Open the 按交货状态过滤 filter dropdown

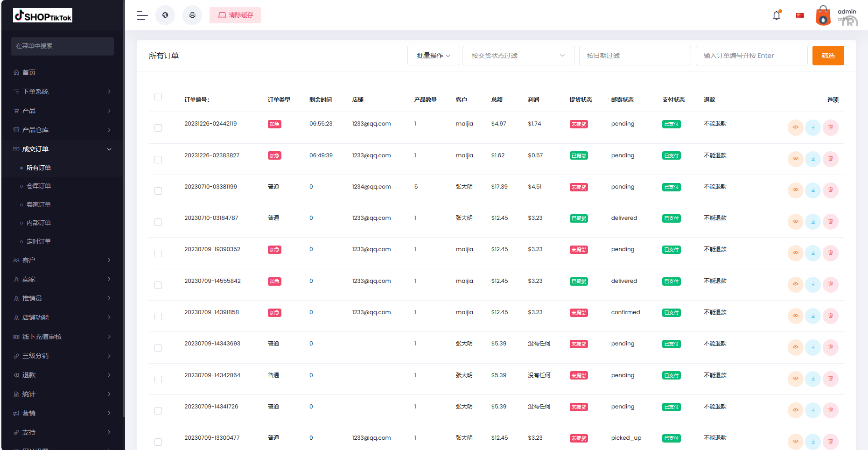click(x=518, y=55)
